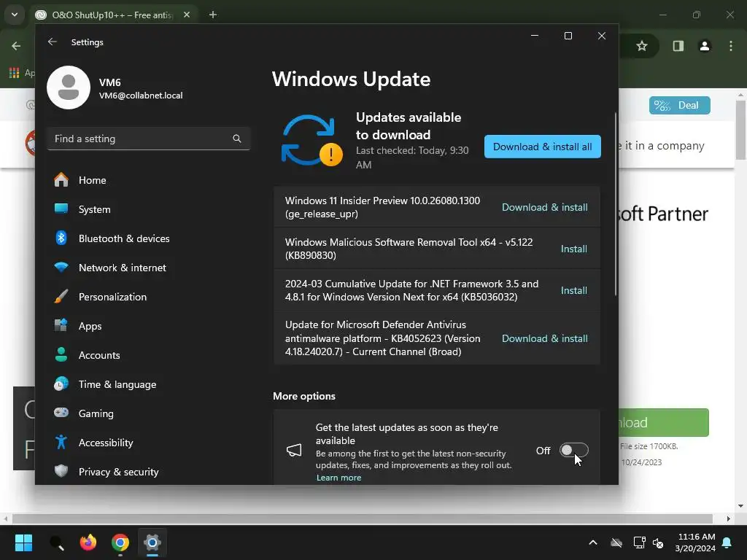Bookmark page with the star icon
Image resolution: width=747 pixels, height=560 pixels.
point(642,46)
